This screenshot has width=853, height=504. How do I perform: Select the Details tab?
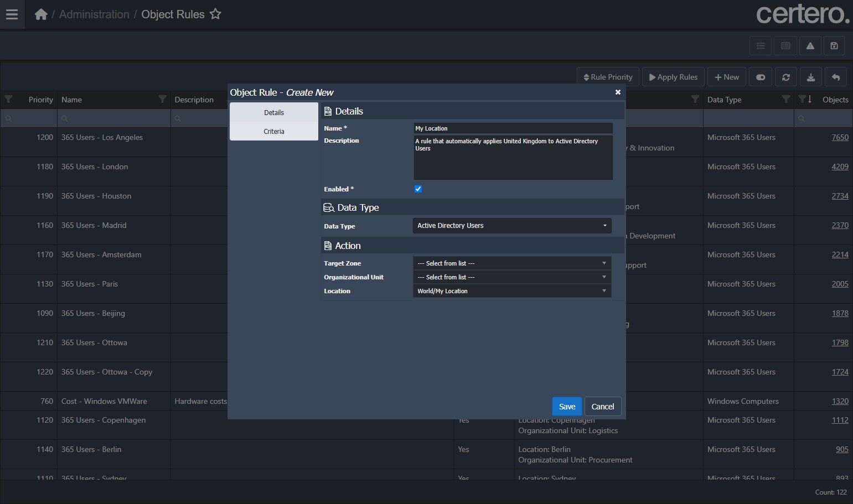click(274, 112)
